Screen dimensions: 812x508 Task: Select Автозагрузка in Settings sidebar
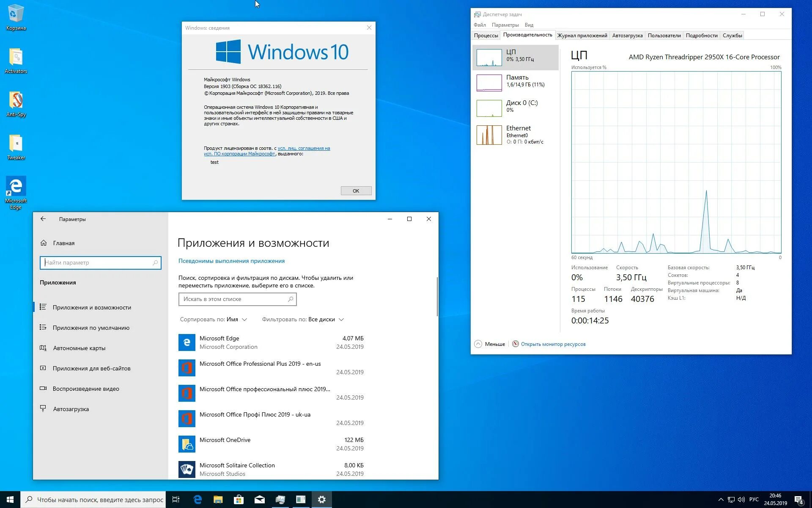[101, 409]
